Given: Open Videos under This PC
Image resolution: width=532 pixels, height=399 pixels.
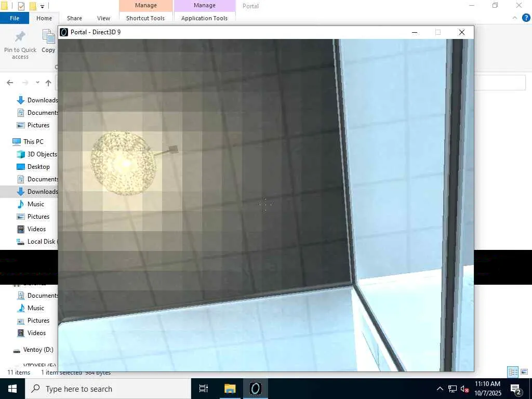Looking at the screenshot, I should pyautogui.click(x=31, y=229).
